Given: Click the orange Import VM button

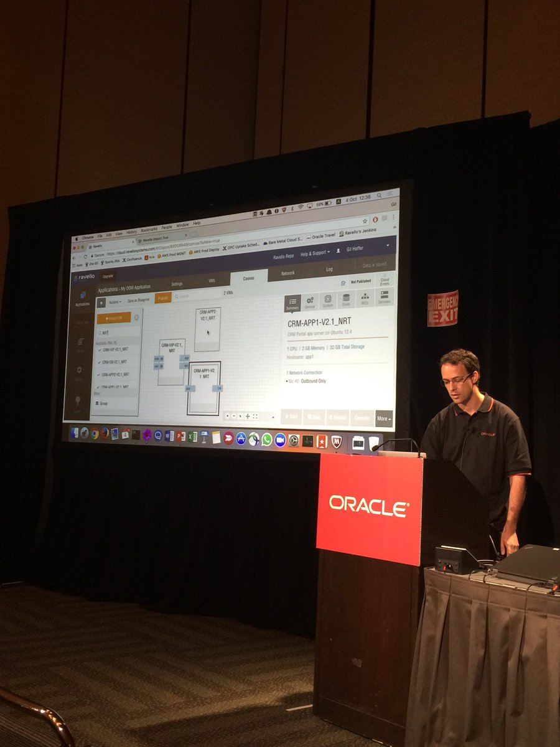Looking at the screenshot, I should [114, 318].
